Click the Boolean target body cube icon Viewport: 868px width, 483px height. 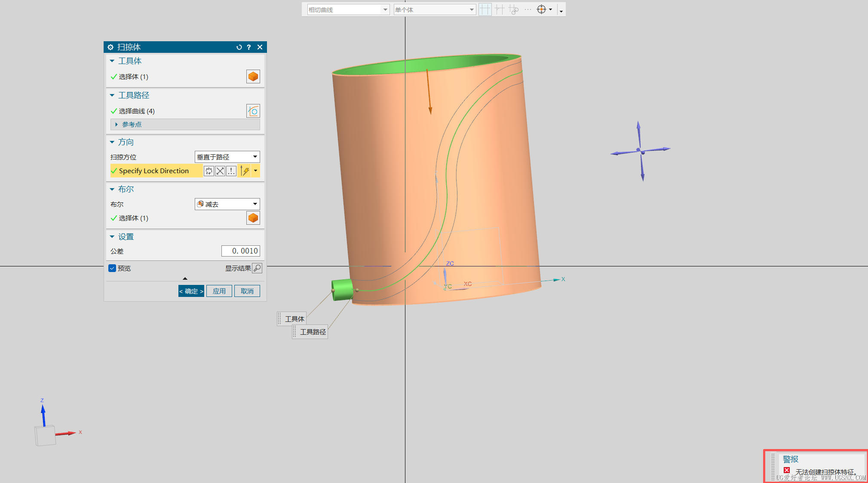(x=253, y=218)
